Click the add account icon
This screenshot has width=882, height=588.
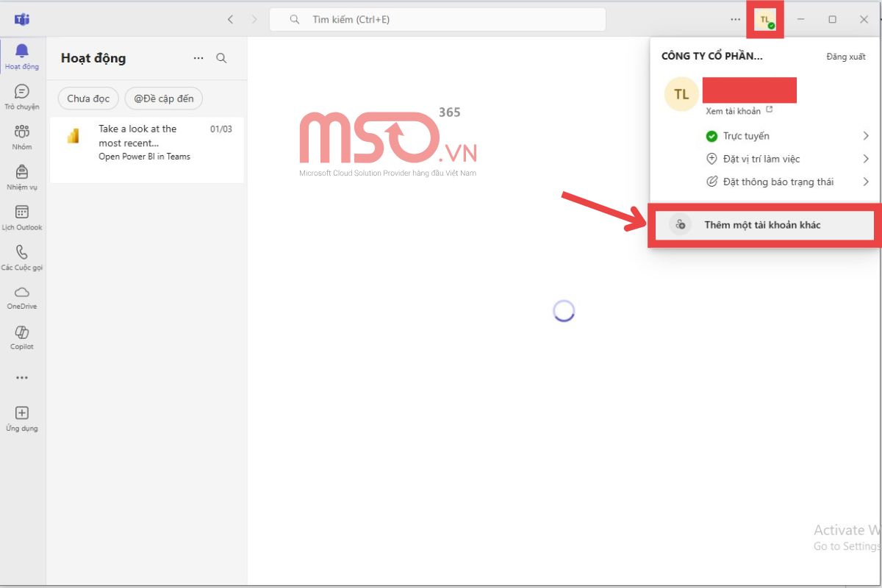[x=681, y=225]
